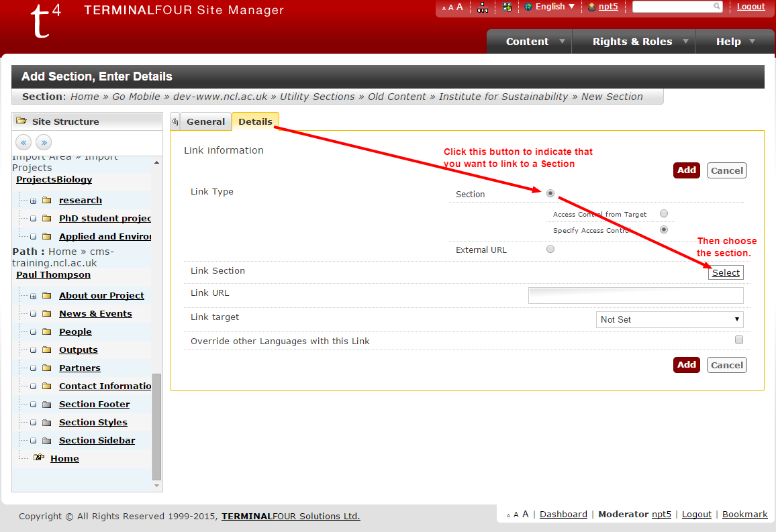The image size is (776, 532).
Task: Click the Section Footer folder icon
Action: pyautogui.click(x=47, y=405)
